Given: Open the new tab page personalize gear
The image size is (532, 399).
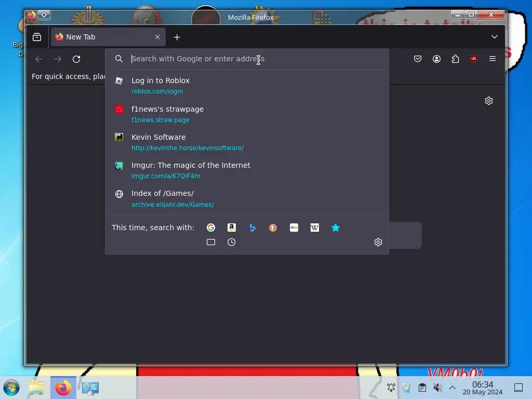Looking at the screenshot, I should coord(488,101).
